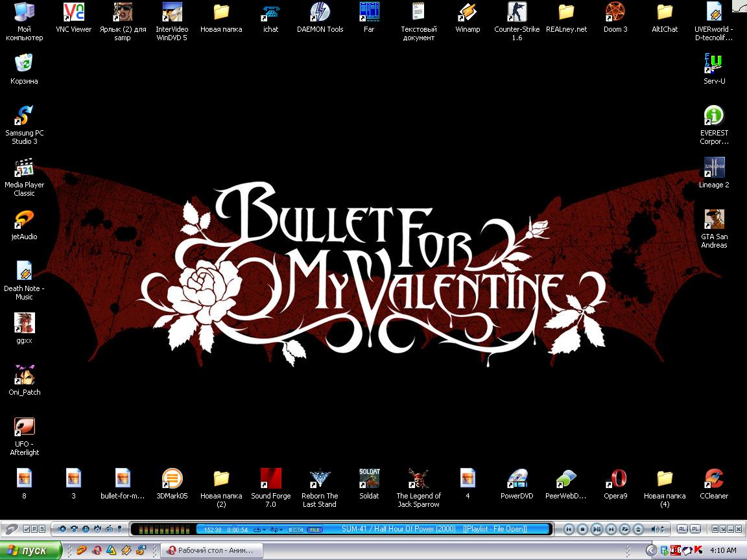Select the Serv-U desktop shortcut
Screen dimensions: 747x560
point(714,69)
